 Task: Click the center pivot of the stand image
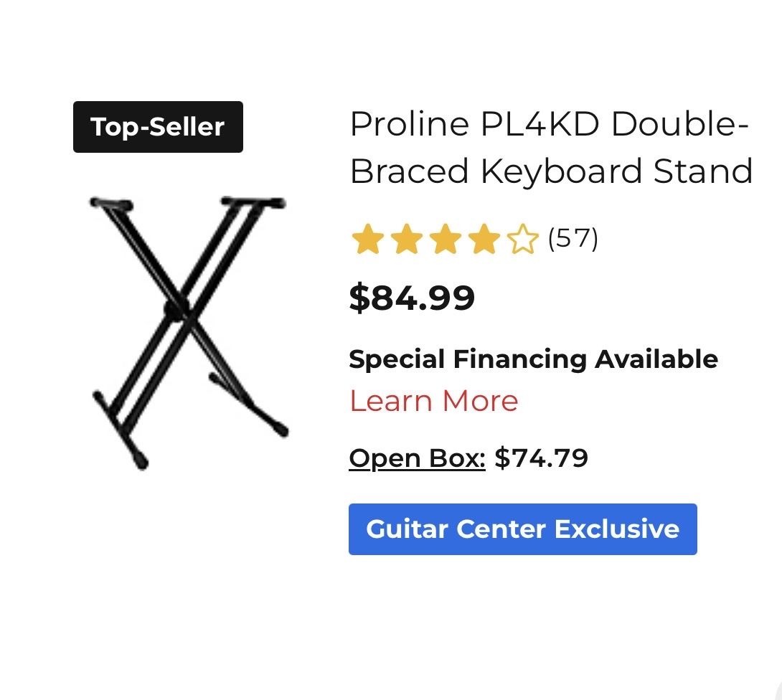pos(176,310)
